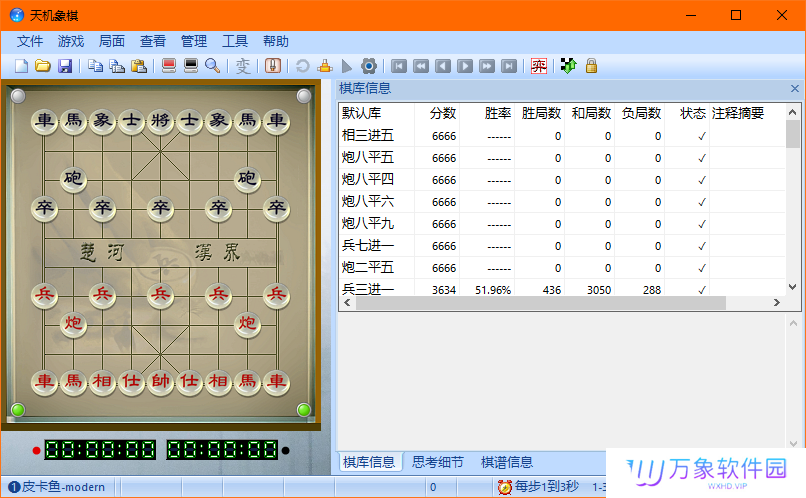Click the red 帥 king piece

click(160, 381)
